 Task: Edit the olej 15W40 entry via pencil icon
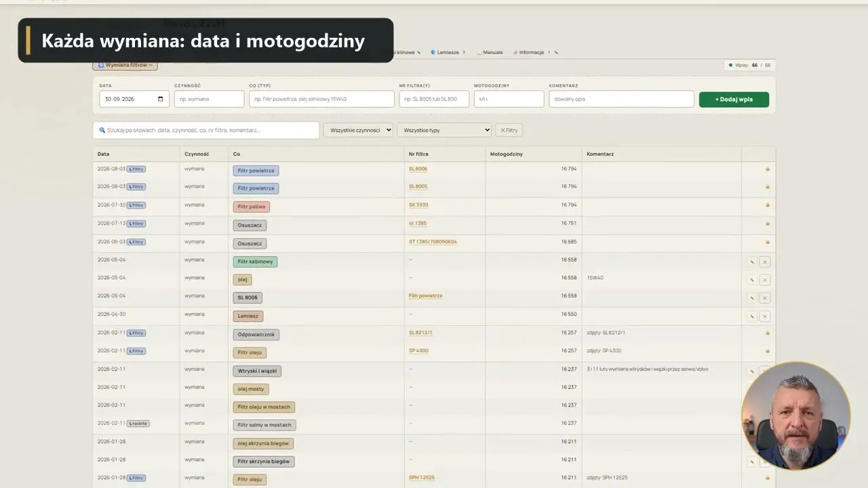752,280
